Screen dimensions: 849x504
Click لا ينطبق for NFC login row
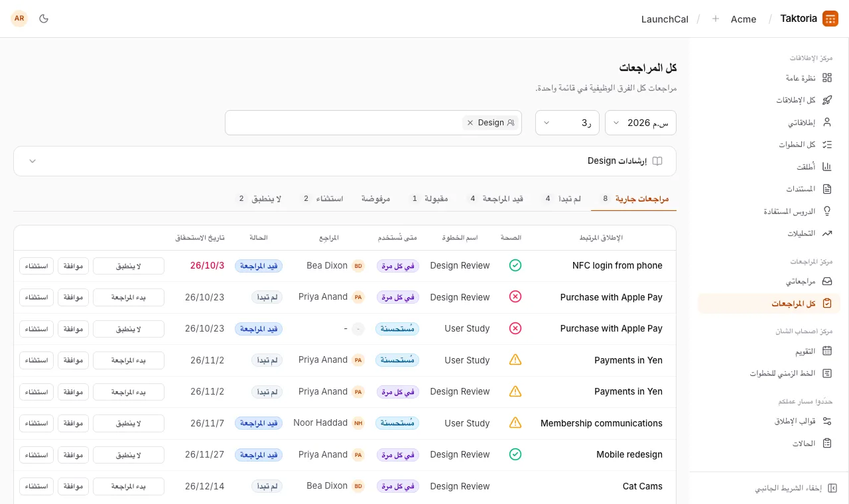[129, 266]
